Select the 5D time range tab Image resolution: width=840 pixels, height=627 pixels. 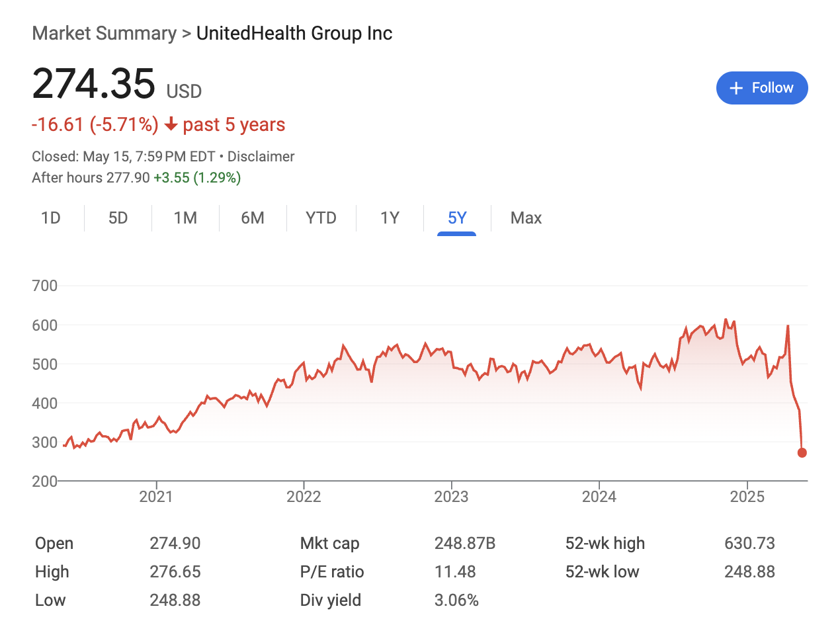118,218
